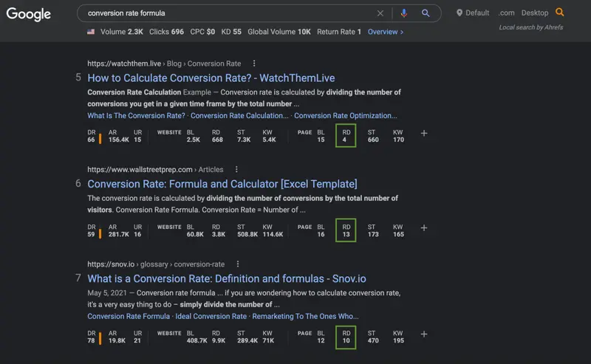The image size is (591, 364).
Task: Follow the Remarketing To The Ones Who... sitelink
Action: [305, 316]
